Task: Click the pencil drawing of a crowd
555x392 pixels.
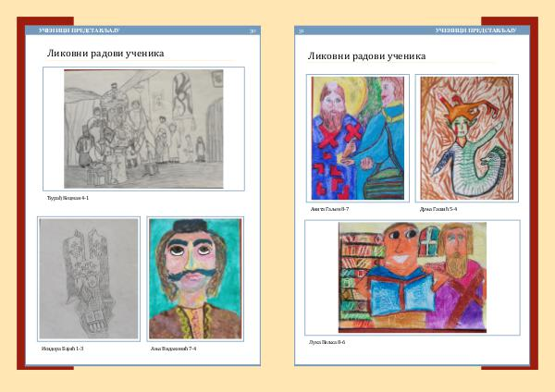Action: 143,129
